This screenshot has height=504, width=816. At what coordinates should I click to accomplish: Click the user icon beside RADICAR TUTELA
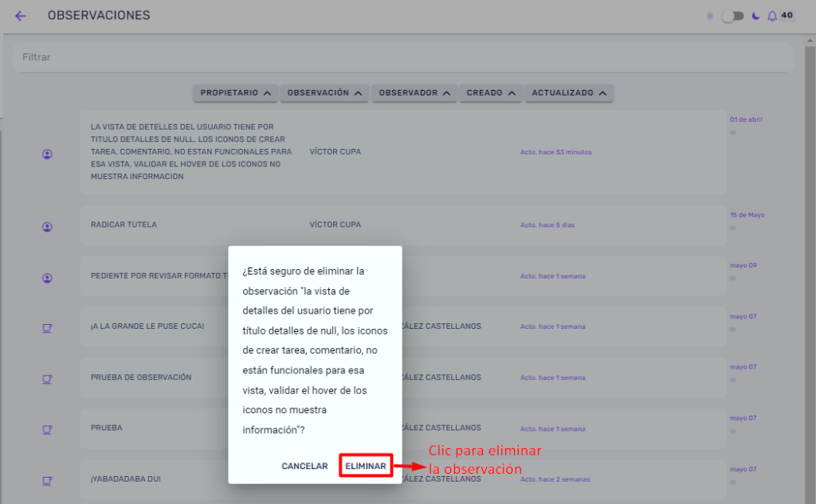pos(47,227)
